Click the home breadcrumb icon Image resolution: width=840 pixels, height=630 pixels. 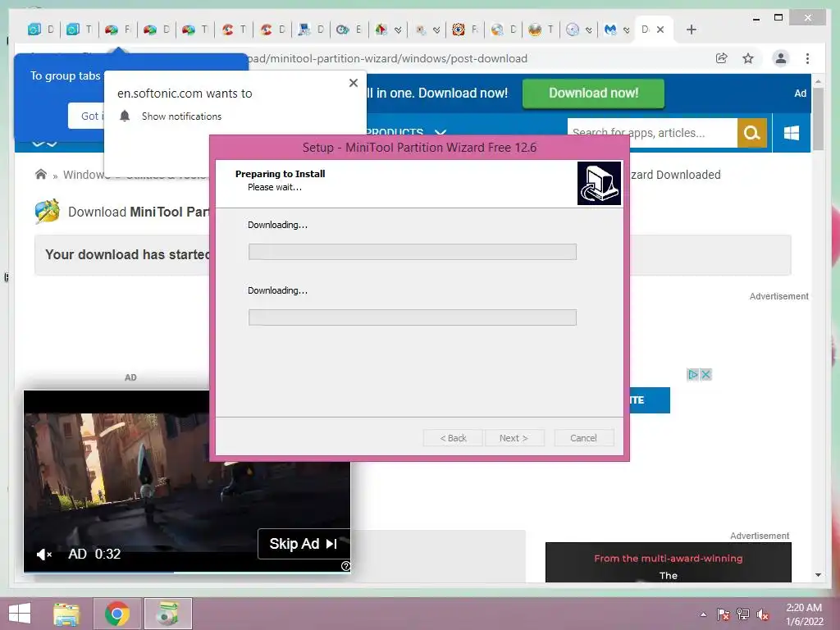pyautogui.click(x=41, y=174)
